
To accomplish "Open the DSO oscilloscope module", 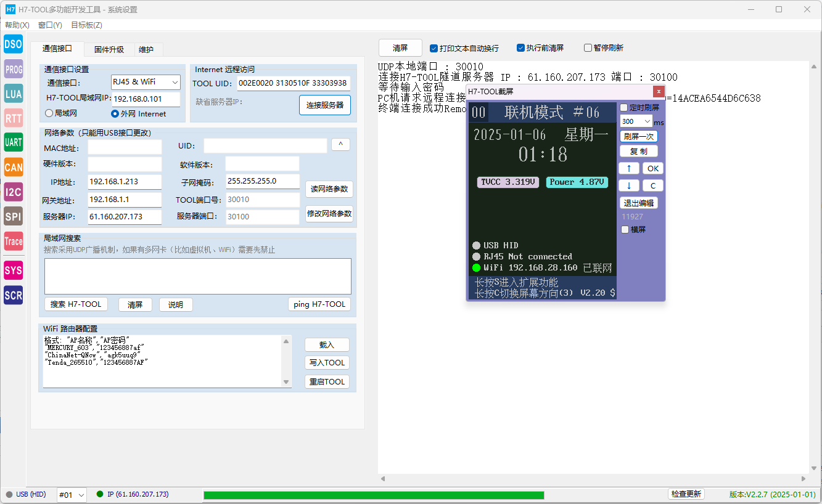I will click(13, 44).
